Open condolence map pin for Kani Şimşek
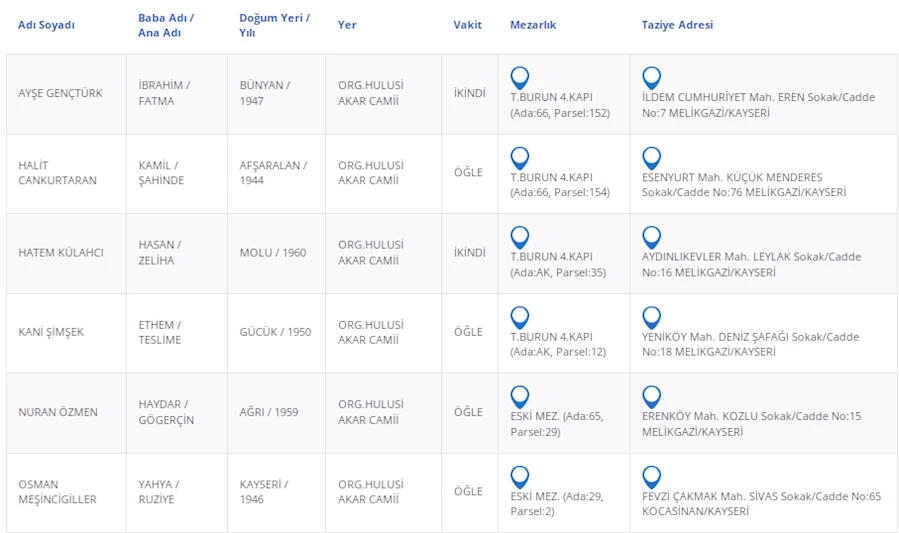The height and width of the screenshot is (533, 899). point(651,317)
